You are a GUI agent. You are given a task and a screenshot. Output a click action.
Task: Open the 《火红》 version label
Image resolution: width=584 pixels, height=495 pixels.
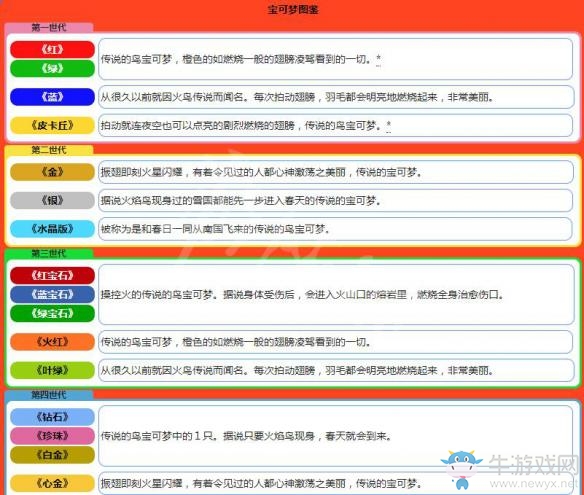[53, 342]
